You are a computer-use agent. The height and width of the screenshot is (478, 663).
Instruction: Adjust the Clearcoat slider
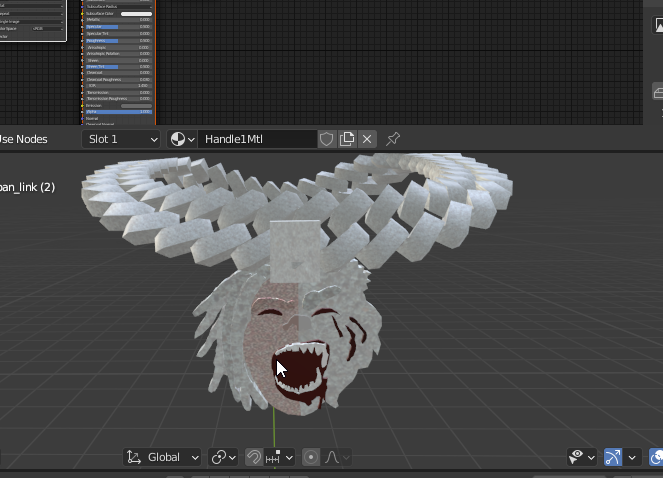pos(118,73)
